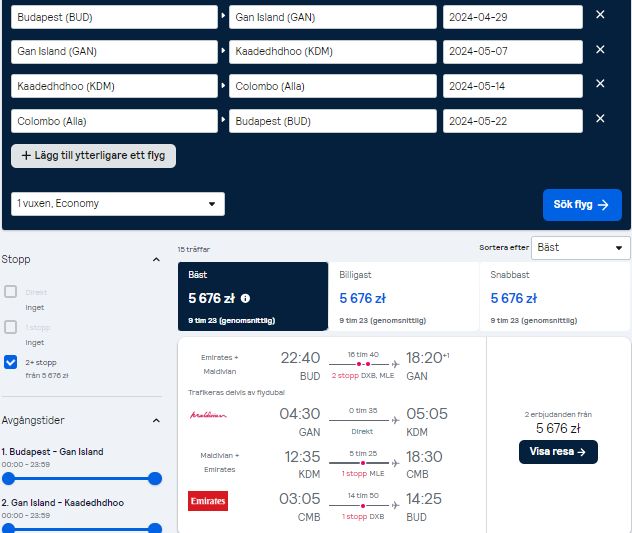
Task: Click the 22:40 BUD departure time
Action: pos(300,358)
